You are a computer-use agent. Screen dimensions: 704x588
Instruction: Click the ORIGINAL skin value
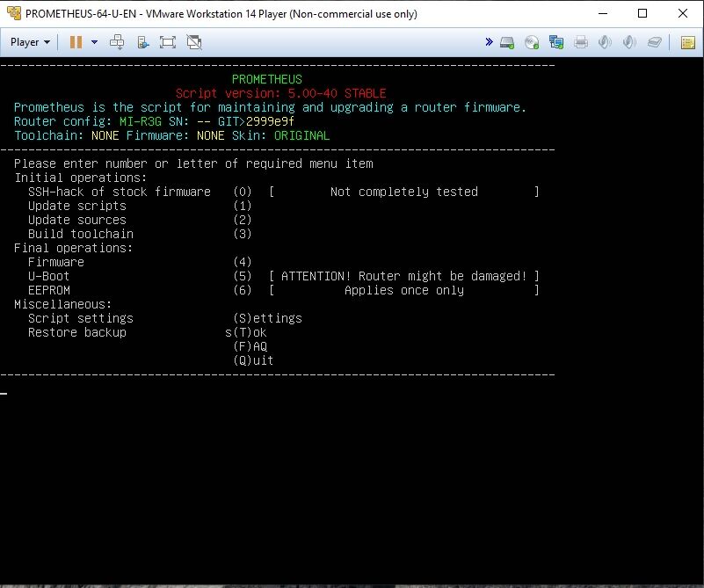click(x=301, y=135)
